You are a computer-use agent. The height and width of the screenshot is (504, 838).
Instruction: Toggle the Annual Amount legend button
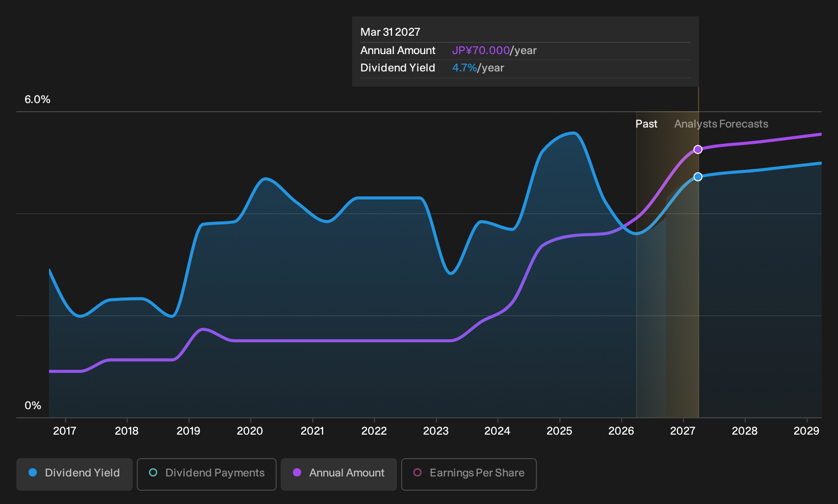339,474
